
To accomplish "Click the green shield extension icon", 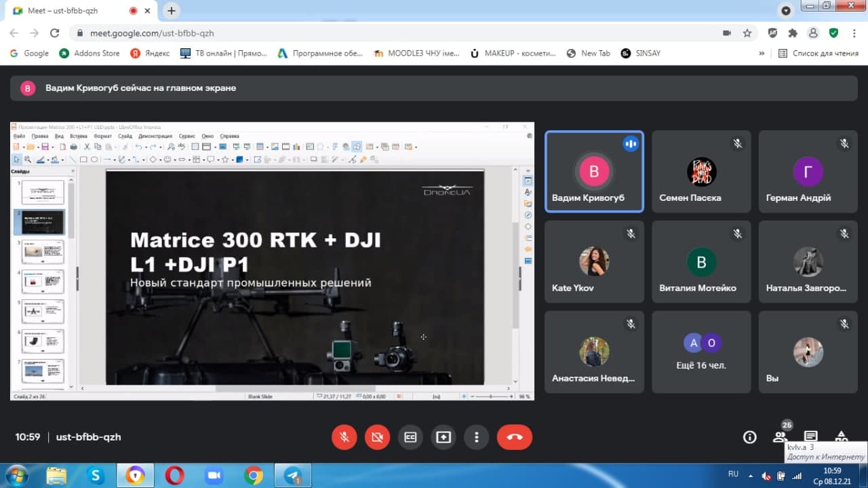I will tap(833, 33).
